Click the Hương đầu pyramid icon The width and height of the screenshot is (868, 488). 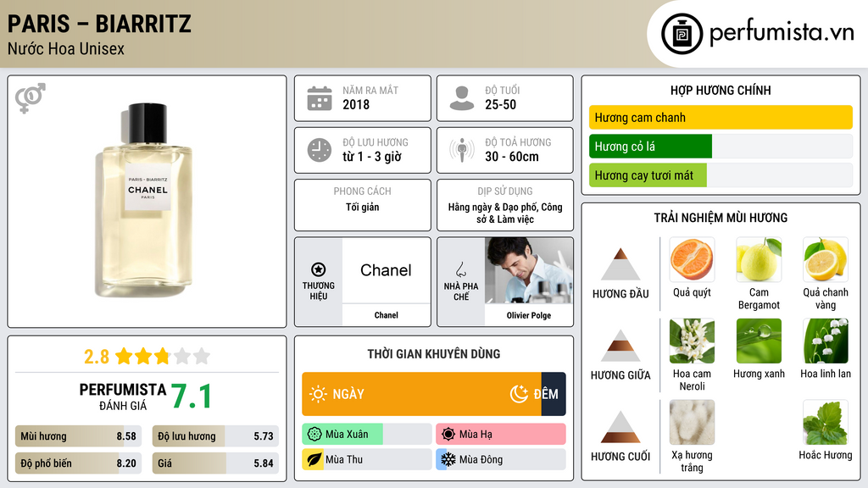click(x=620, y=264)
